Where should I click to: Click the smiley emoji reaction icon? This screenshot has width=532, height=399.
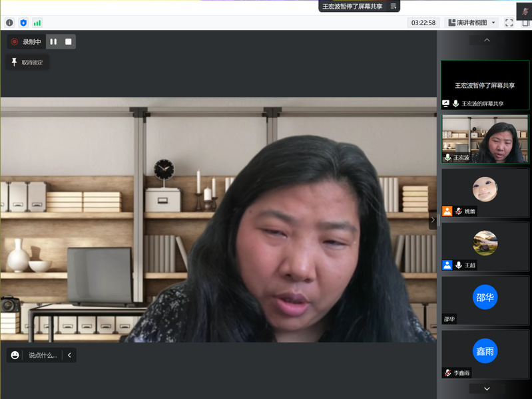(15, 355)
